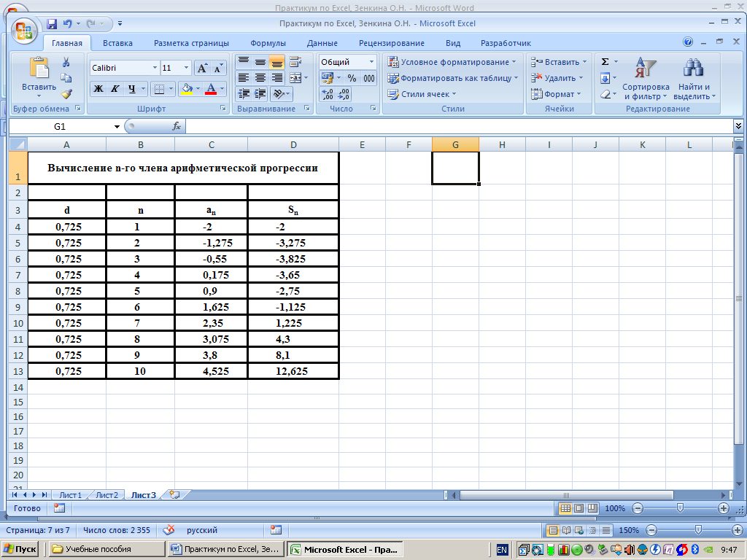The height and width of the screenshot is (560, 747).
Task: Switch to page layout view button
Action: pyautogui.click(x=578, y=508)
